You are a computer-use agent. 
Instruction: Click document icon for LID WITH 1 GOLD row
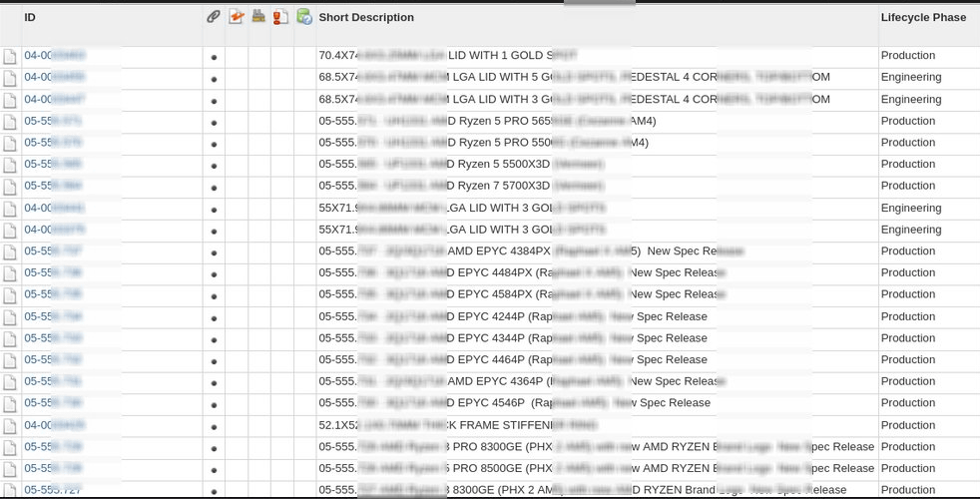click(x=10, y=56)
